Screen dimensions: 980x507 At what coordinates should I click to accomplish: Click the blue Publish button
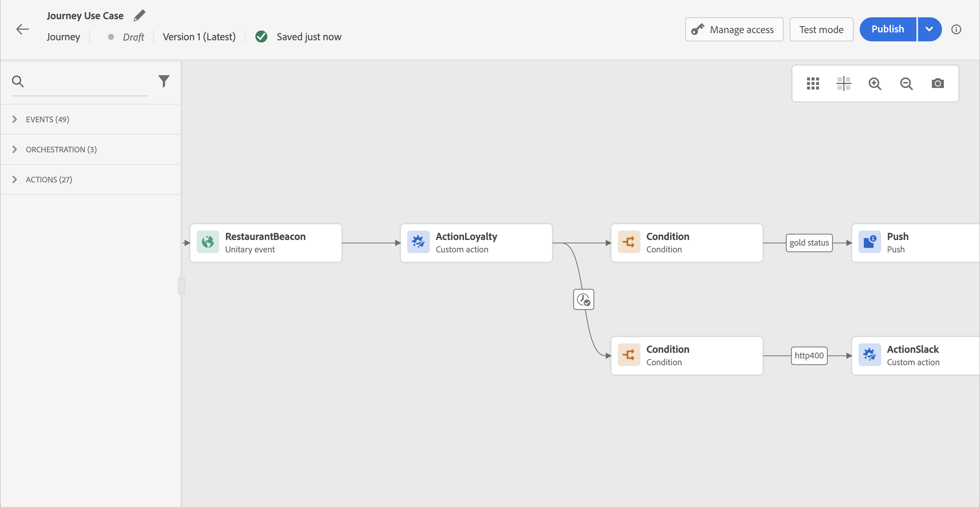887,29
